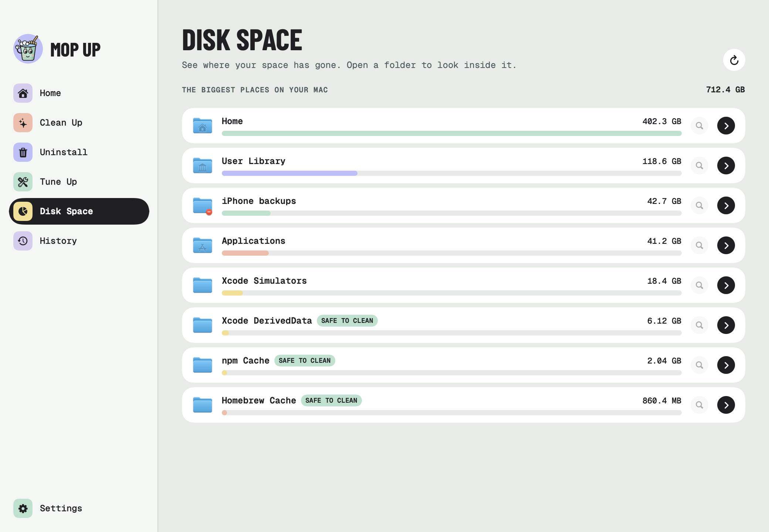The width and height of the screenshot is (769, 532).
Task: Click Safe to Clean badge on npm Cache
Action: 305,361
